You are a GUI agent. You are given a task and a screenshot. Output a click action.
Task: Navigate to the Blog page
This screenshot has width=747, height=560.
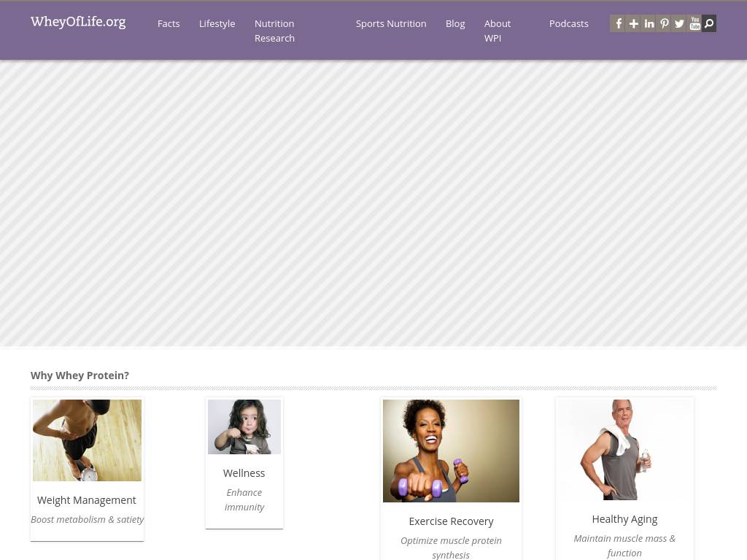click(x=455, y=24)
